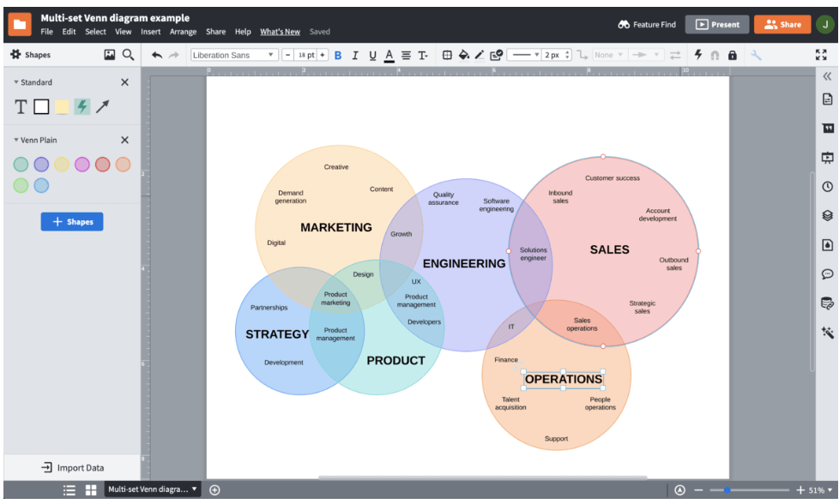Open shape search with the magnifier icon
The image size is (839, 504).
click(128, 55)
